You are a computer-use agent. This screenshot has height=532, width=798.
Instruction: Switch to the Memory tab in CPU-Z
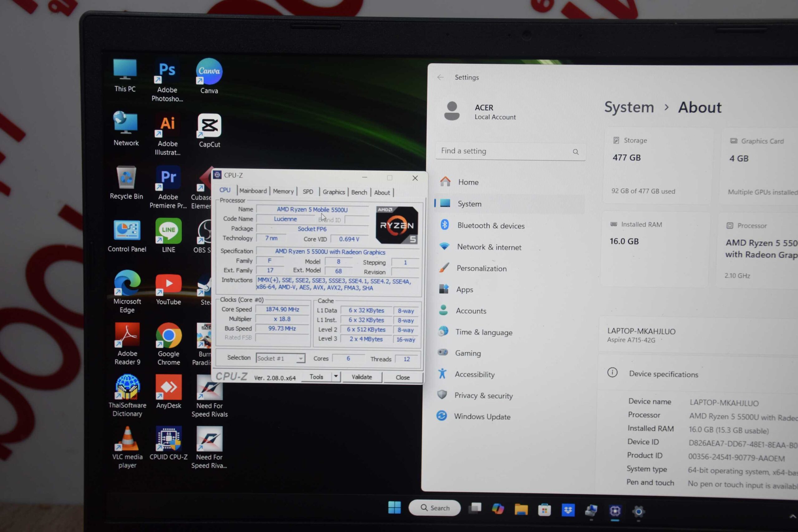tap(283, 191)
